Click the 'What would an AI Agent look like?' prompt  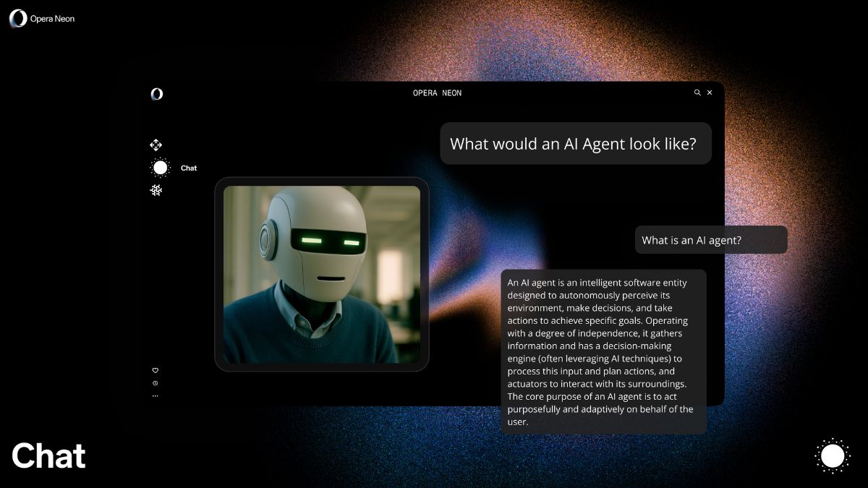click(x=576, y=143)
